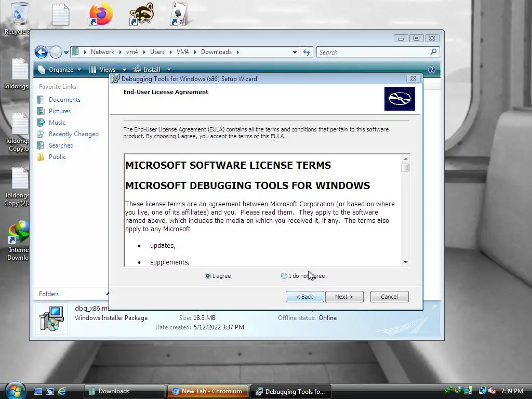Open the Views dropdown arrow
The image size is (532, 399).
point(124,70)
